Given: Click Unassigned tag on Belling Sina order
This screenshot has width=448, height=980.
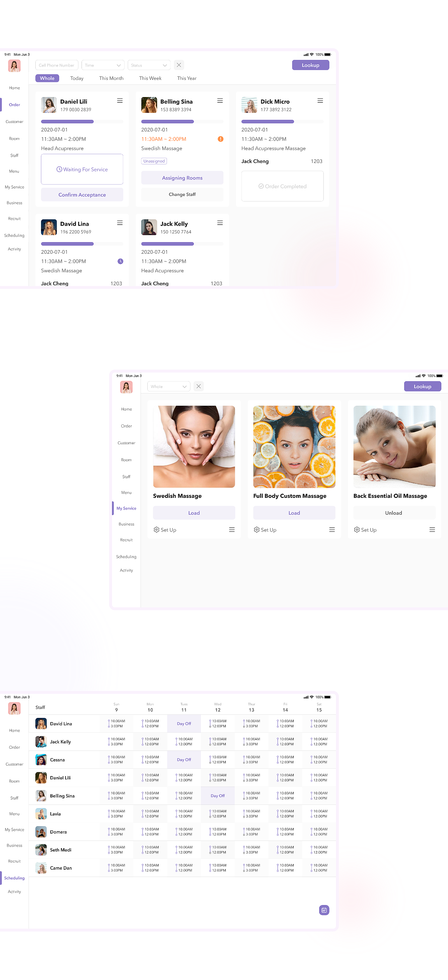Looking at the screenshot, I should coord(154,161).
